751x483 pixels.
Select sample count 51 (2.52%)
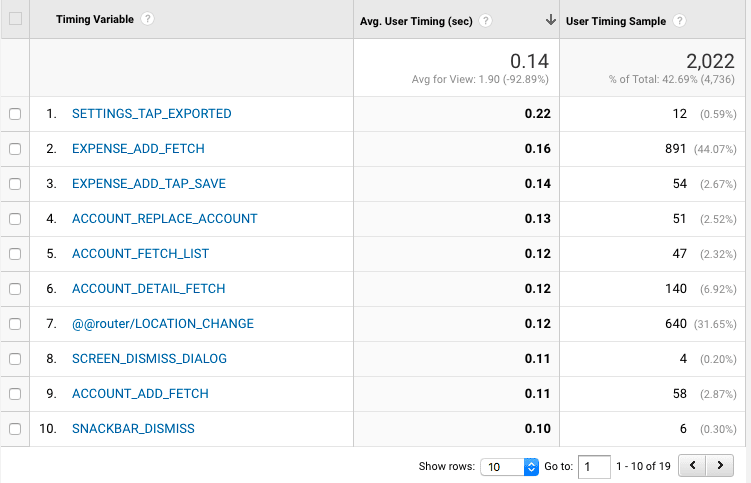tap(704, 218)
